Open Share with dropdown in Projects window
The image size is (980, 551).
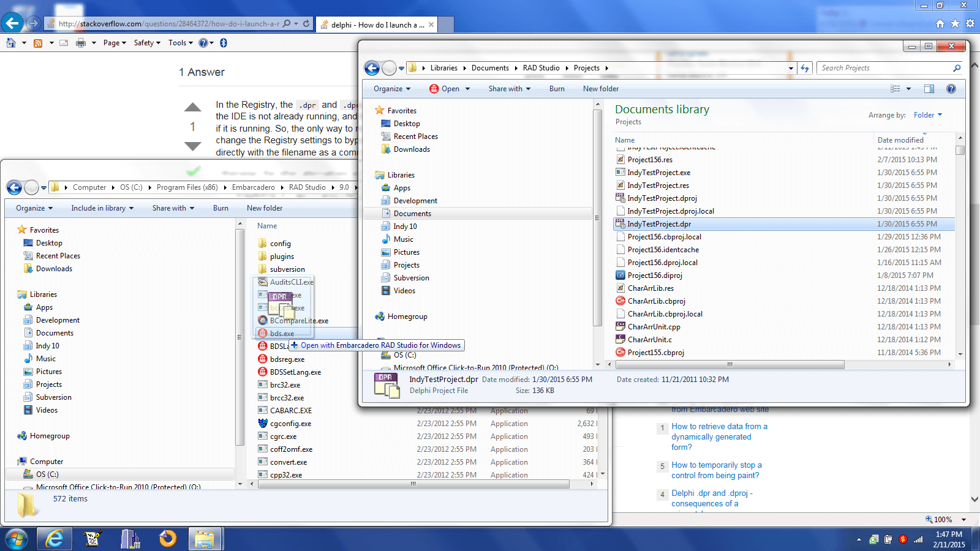tap(509, 89)
